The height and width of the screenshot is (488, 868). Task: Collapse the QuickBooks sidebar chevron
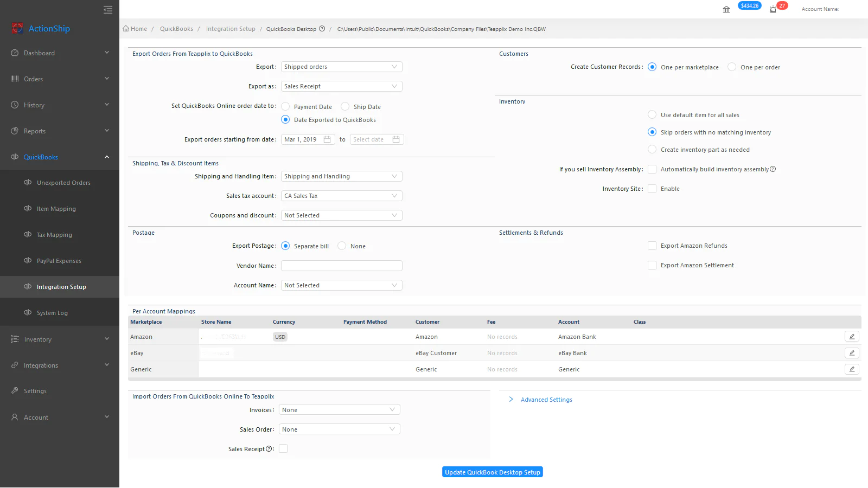tap(107, 157)
